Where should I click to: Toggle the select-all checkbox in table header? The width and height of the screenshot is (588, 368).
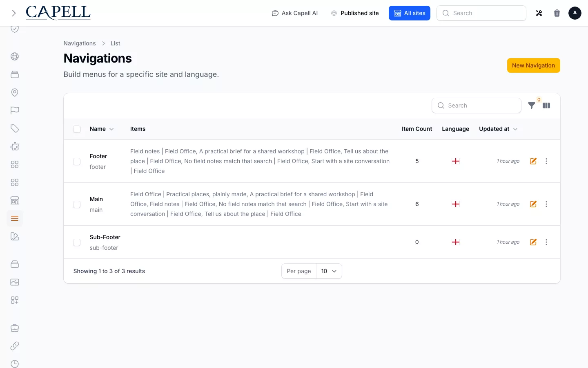77,129
